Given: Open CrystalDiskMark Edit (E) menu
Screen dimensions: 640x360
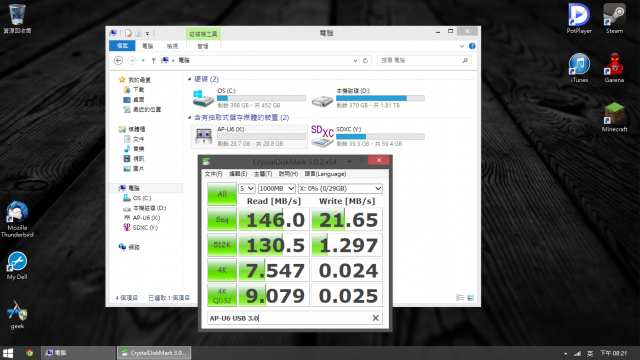Looking at the screenshot, I should pos(238,174).
